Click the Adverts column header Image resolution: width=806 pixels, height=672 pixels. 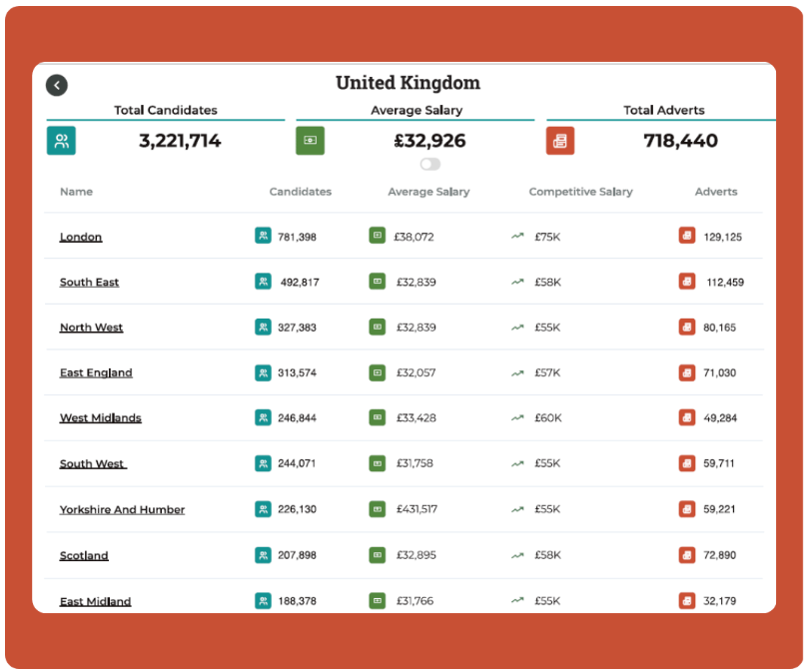point(716,192)
